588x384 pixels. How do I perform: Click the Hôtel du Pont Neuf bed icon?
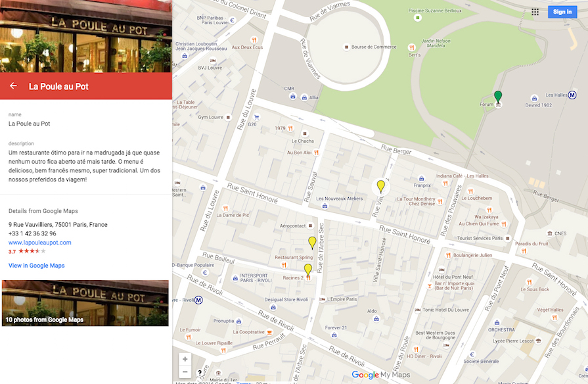[441, 270]
